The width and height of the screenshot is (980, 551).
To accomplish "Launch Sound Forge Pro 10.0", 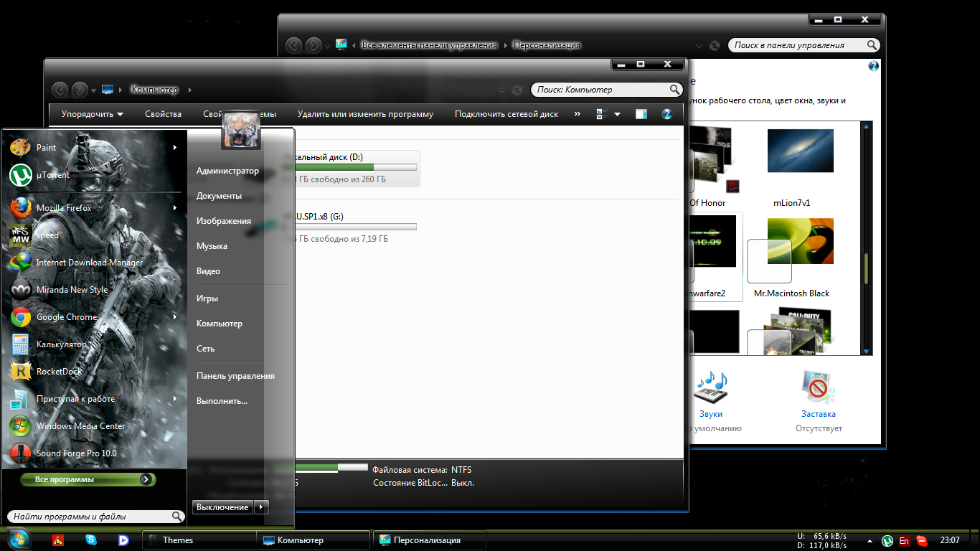I will [x=75, y=453].
